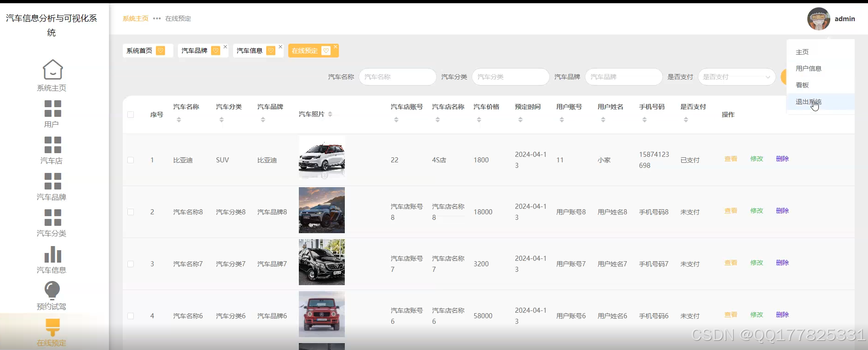Image resolution: width=868 pixels, height=350 pixels.
Task: Check the row 1 比亚迪 checkbox
Action: pos(131,160)
